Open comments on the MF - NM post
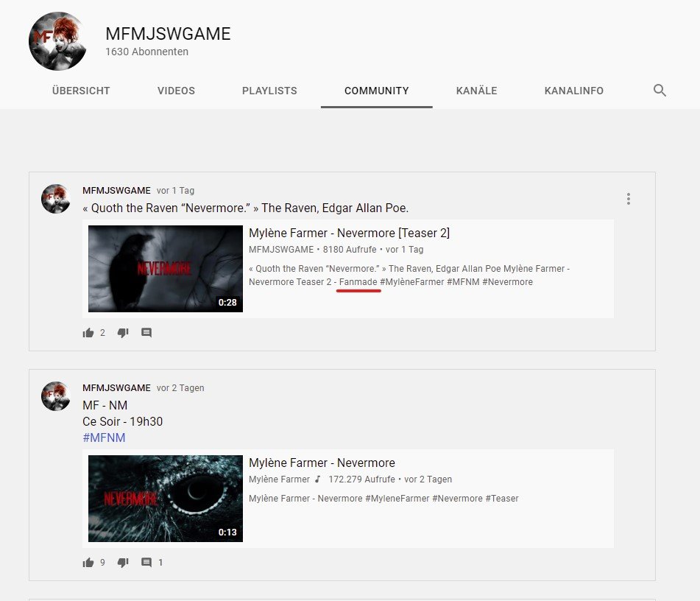 [x=146, y=563]
